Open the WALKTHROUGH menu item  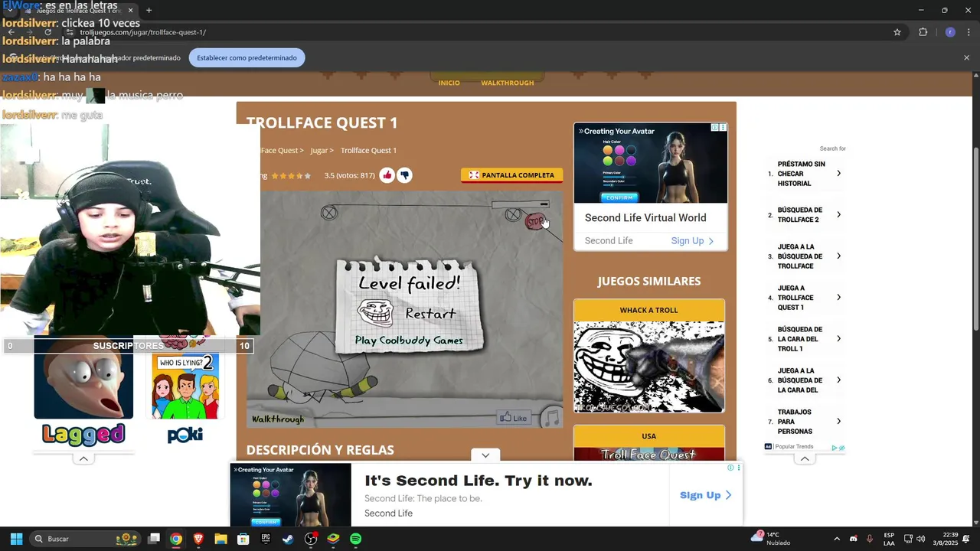[x=508, y=83]
